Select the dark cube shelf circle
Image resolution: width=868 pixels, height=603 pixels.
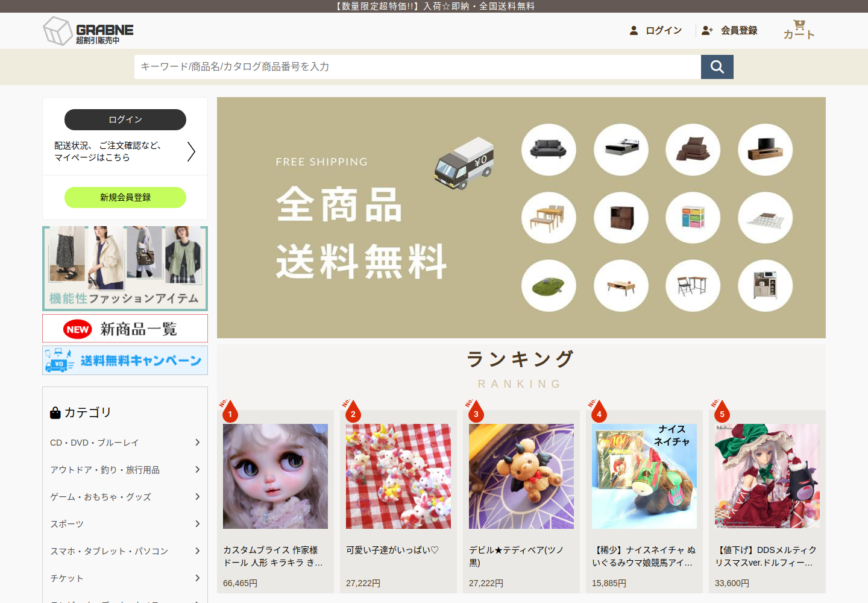click(621, 218)
